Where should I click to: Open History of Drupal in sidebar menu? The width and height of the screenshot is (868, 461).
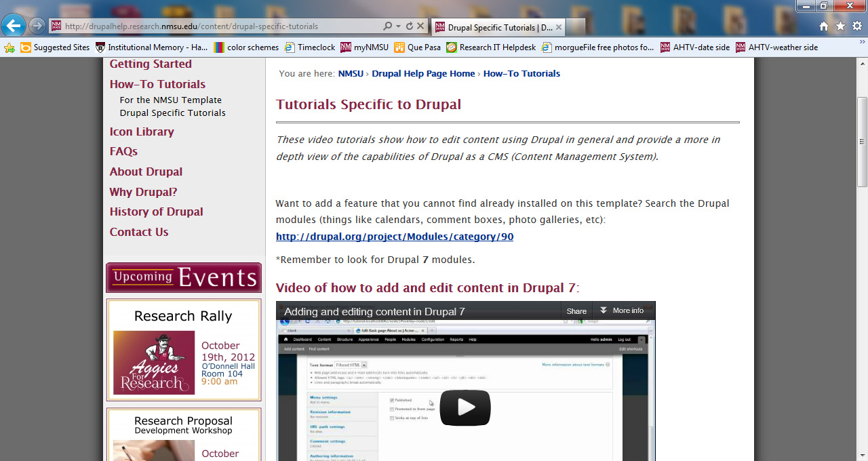(x=156, y=212)
